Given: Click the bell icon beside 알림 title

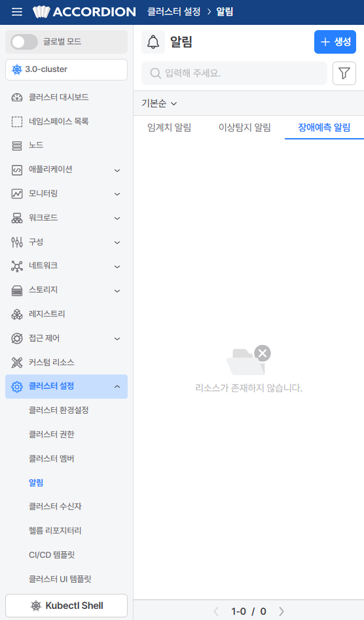Looking at the screenshot, I should coord(153,42).
